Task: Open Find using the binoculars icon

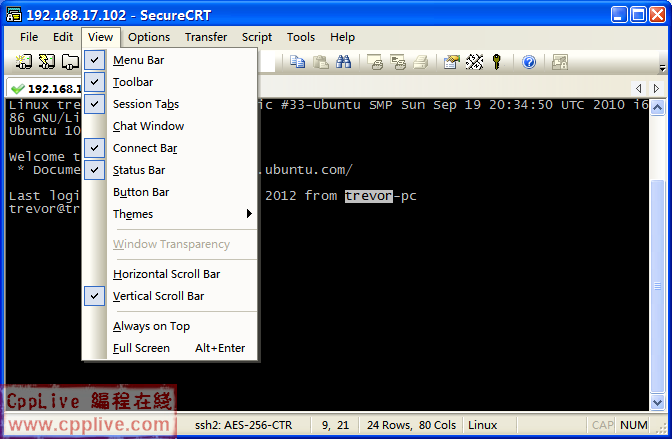Action: pos(343,62)
